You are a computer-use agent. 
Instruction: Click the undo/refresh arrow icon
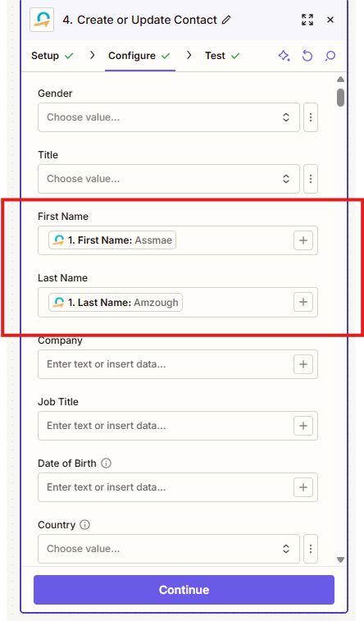(307, 56)
